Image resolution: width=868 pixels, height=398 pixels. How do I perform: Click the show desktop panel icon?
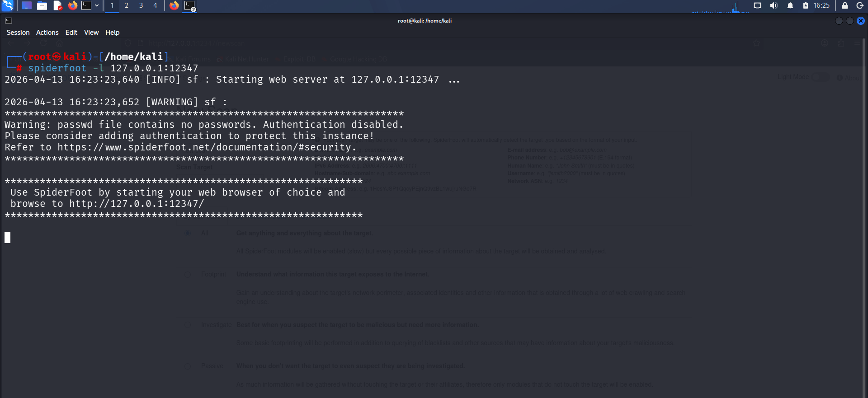27,5
